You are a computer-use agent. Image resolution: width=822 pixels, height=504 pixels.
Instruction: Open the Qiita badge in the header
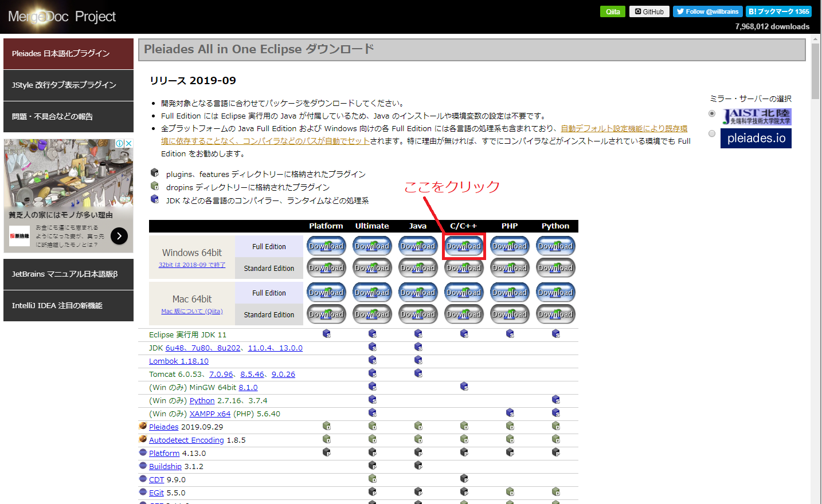613,11
